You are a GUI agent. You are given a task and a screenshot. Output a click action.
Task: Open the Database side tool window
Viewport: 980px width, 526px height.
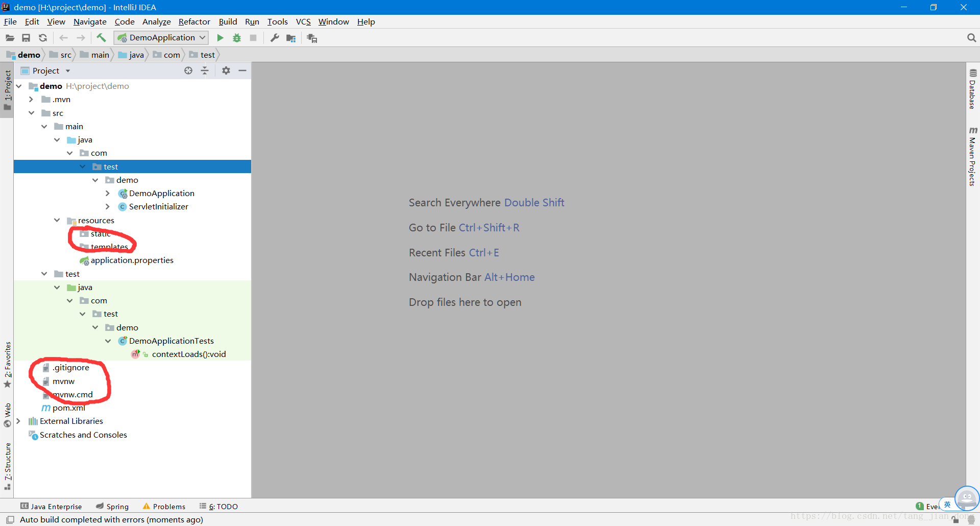973,89
